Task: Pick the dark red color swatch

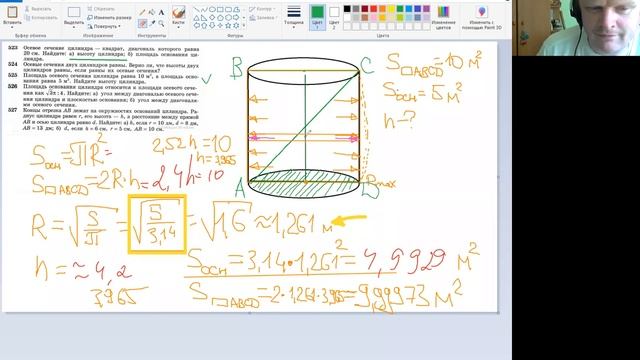Action: click(x=364, y=9)
